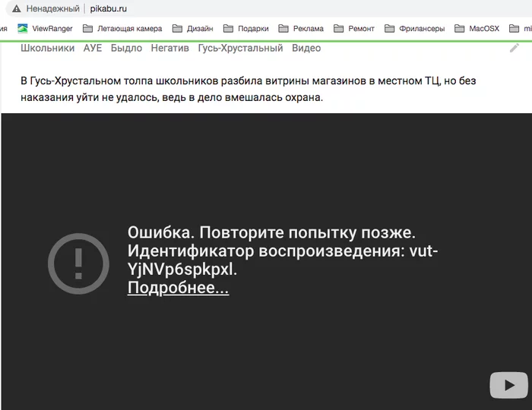
Task: Select the АУЕ tag
Action: tap(93, 48)
